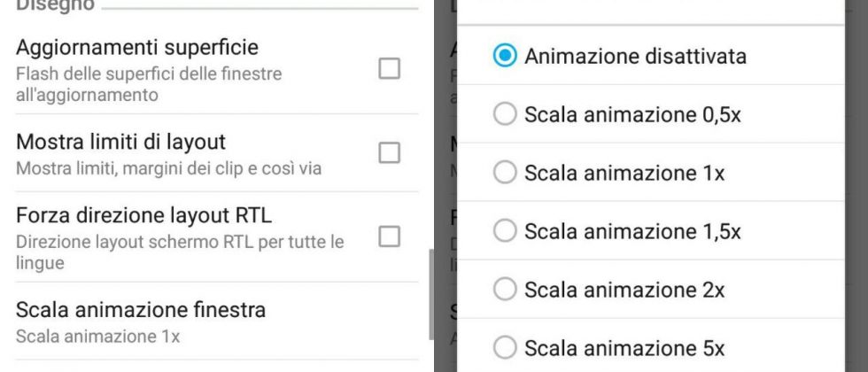The width and height of the screenshot is (868, 372).
Task: Tick the Mostra limiti di layout checkbox
Action: pyautogui.click(x=389, y=153)
